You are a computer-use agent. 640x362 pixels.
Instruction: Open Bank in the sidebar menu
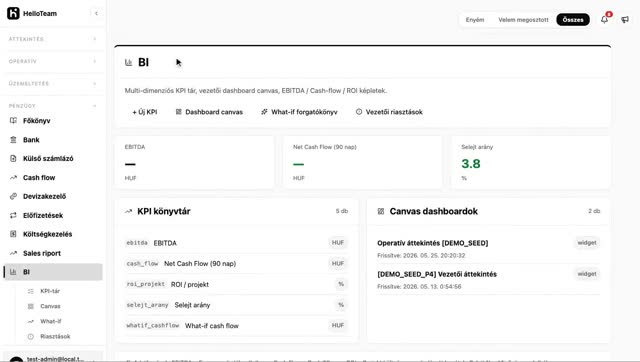pos(53,140)
